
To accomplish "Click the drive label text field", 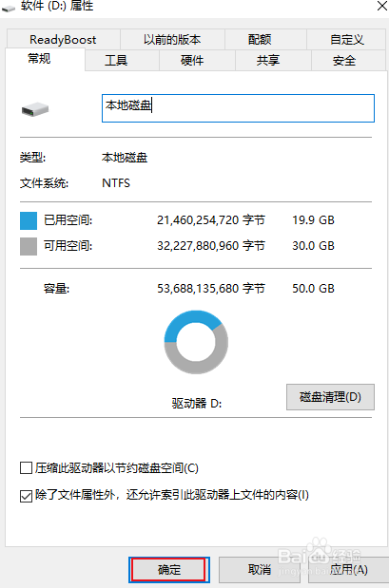I will pyautogui.click(x=238, y=108).
